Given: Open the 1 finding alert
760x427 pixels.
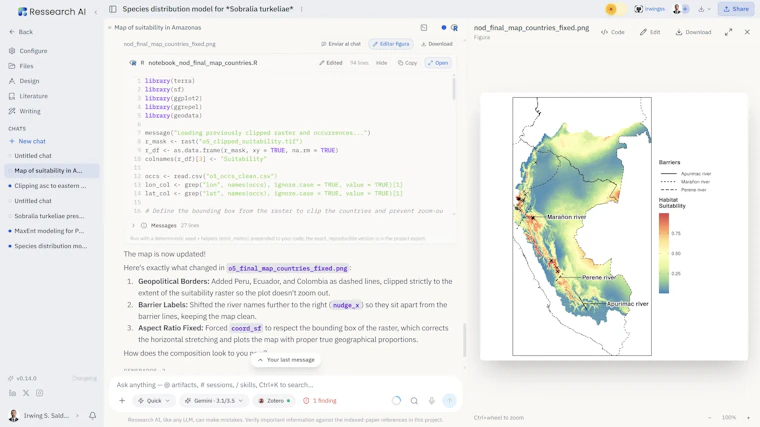Looking at the screenshot, I should point(319,401).
